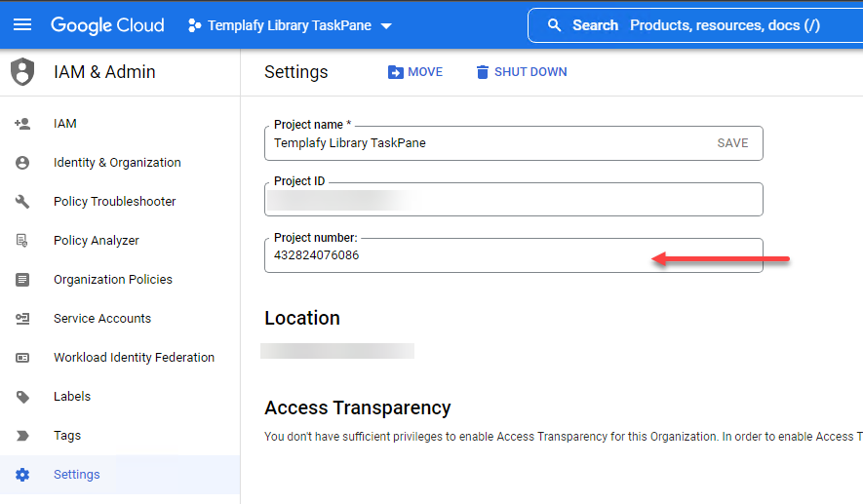Click the project number 432824076086
Viewport: 863px width, 504px height.
tap(317, 255)
